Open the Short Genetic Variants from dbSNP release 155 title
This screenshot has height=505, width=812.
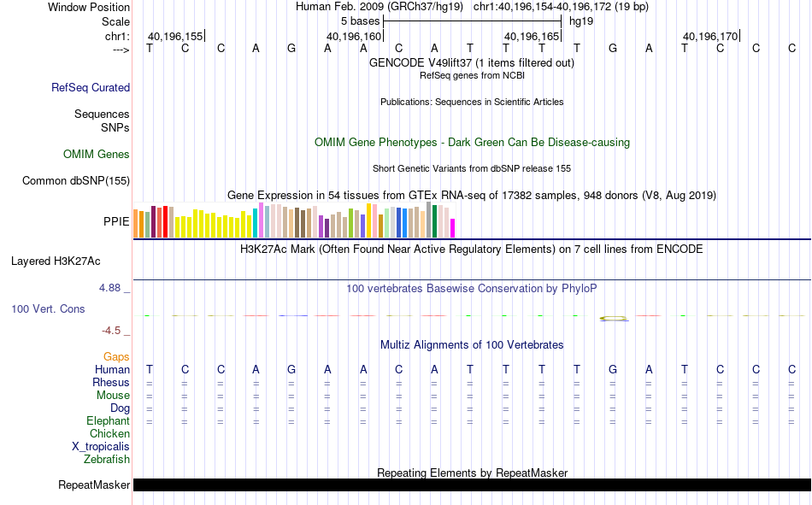pyautogui.click(x=472, y=169)
